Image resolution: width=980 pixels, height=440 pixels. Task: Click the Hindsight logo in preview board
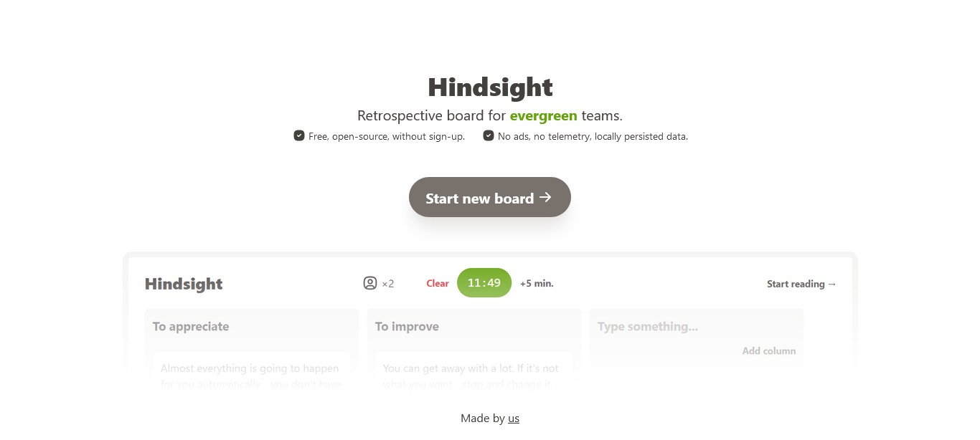[184, 284]
